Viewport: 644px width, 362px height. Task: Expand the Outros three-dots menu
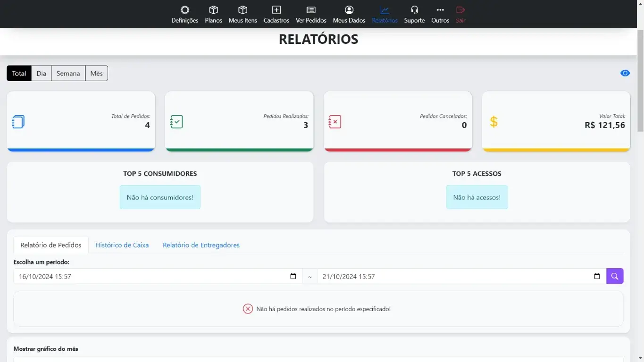click(x=440, y=10)
